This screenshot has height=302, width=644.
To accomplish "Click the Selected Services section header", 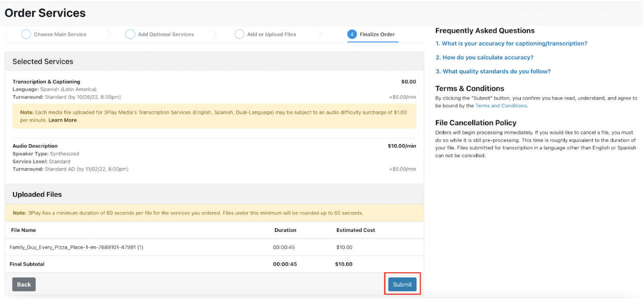I will [x=44, y=61].
